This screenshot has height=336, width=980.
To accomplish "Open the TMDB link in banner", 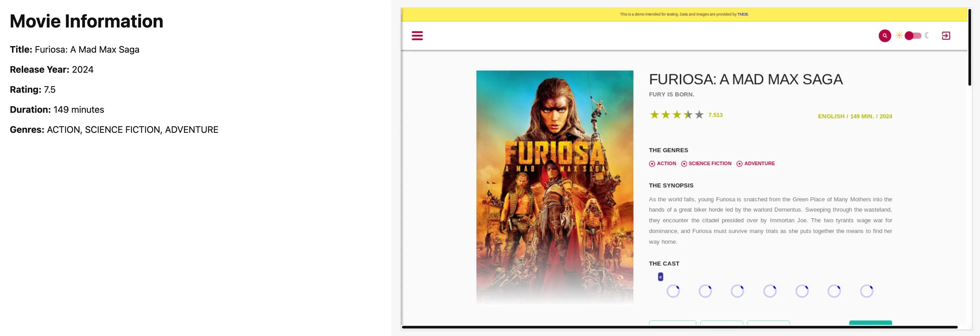I will point(742,15).
